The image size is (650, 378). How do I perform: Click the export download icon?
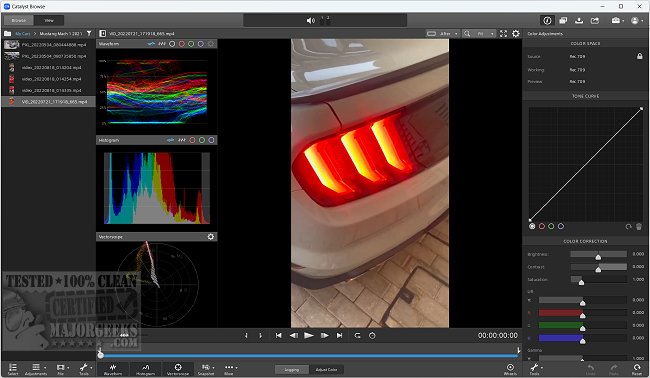(579, 20)
